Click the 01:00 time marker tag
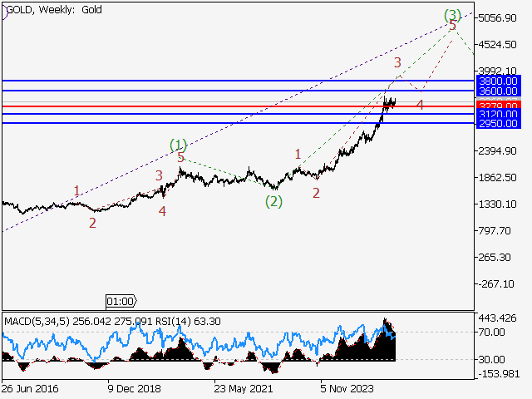 121,301
